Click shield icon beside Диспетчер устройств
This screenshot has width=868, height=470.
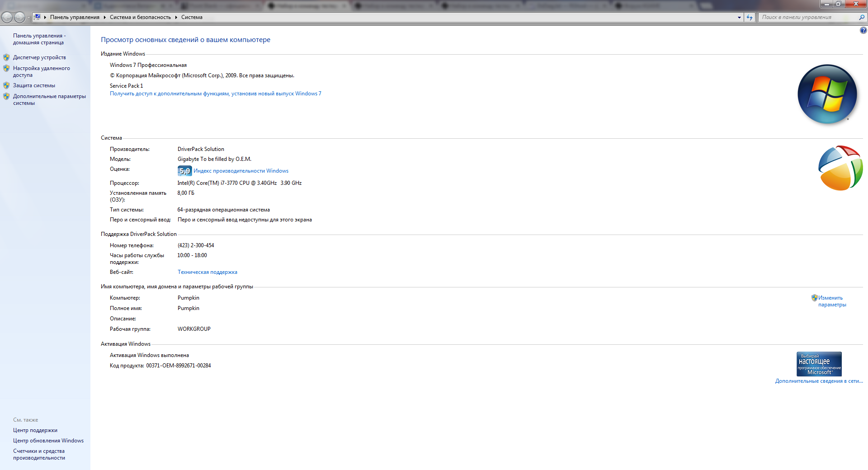(6, 57)
